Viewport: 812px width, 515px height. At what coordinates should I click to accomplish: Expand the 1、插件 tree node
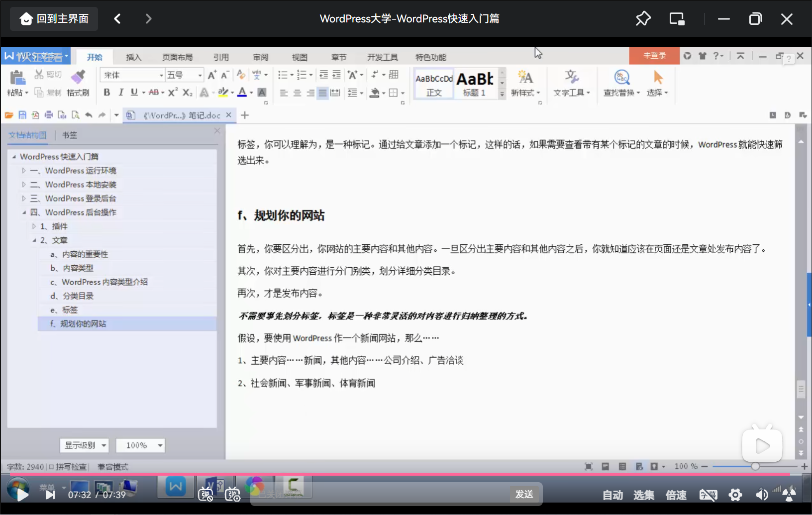point(34,226)
